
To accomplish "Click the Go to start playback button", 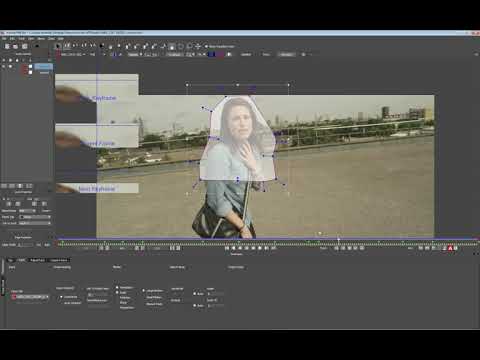I will tap(227, 248).
